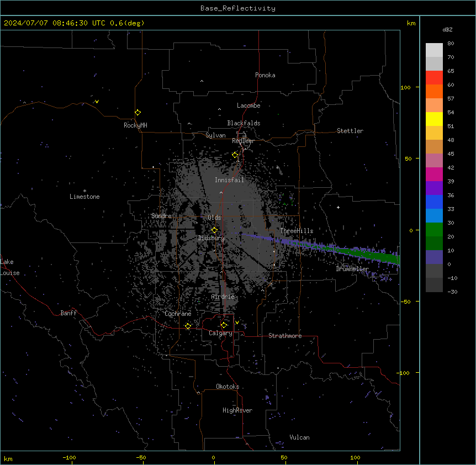
Task: Click the yellow 54-51 dBZ legend swatch
Action: [434, 119]
